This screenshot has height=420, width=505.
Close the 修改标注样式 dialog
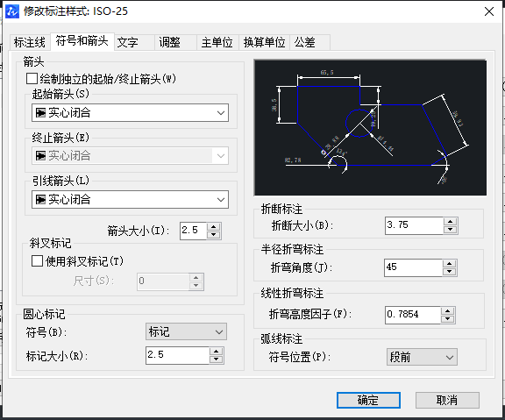[489, 11]
